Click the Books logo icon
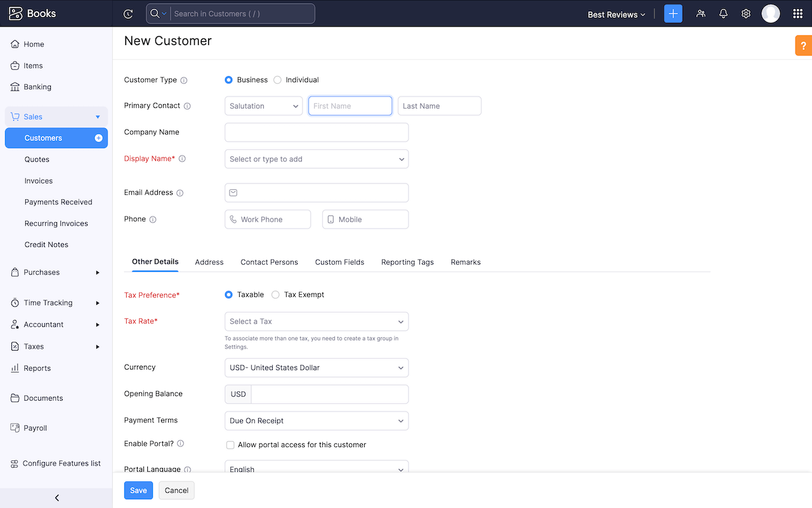Viewport: 812px width, 508px height. point(16,13)
